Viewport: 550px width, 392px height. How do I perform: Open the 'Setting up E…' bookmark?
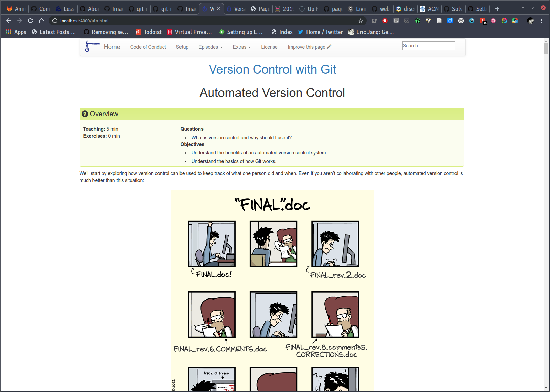click(x=241, y=32)
